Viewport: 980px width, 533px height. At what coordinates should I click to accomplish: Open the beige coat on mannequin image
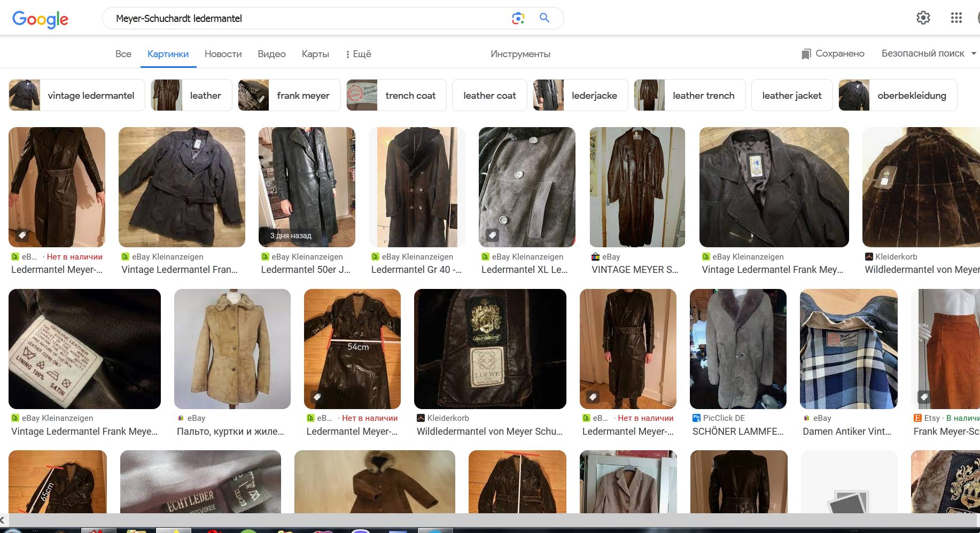pos(232,349)
